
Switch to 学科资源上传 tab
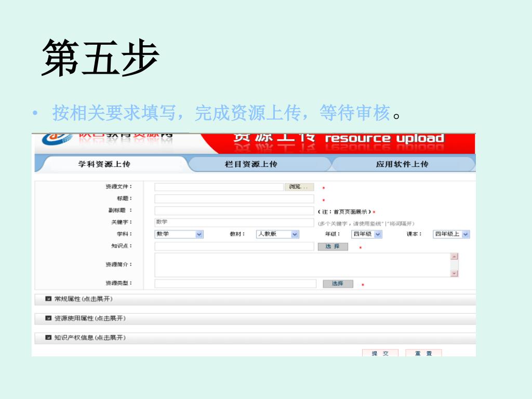[x=104, y=164]
